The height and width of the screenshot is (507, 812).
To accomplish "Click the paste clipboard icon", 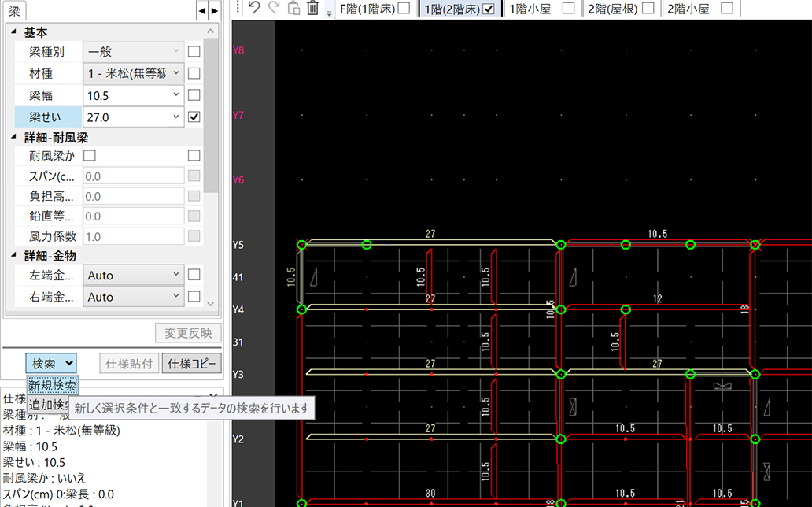I will pos(293,9).
